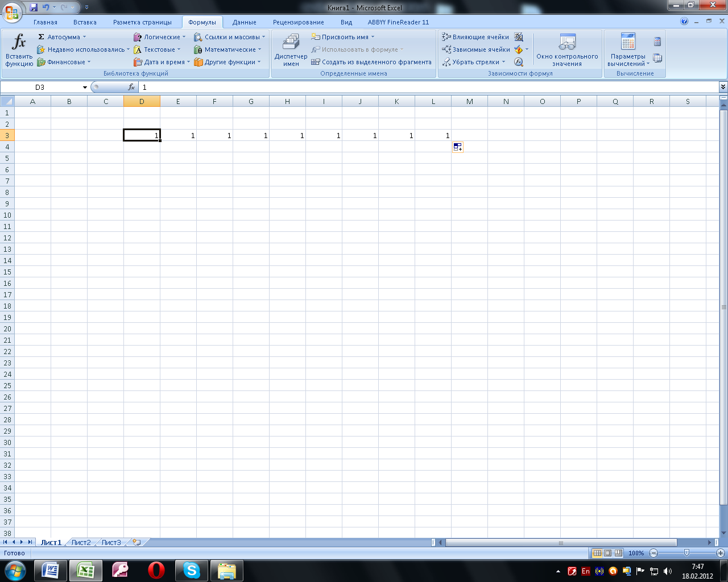
Task: Open the Диспетчер имен manager
Action: [291, 50]
